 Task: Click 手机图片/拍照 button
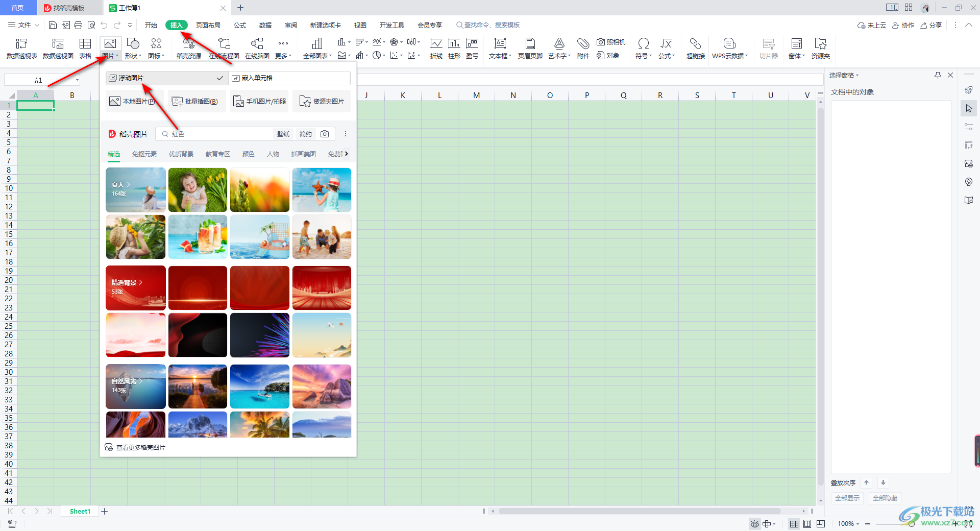click(259, 101)
